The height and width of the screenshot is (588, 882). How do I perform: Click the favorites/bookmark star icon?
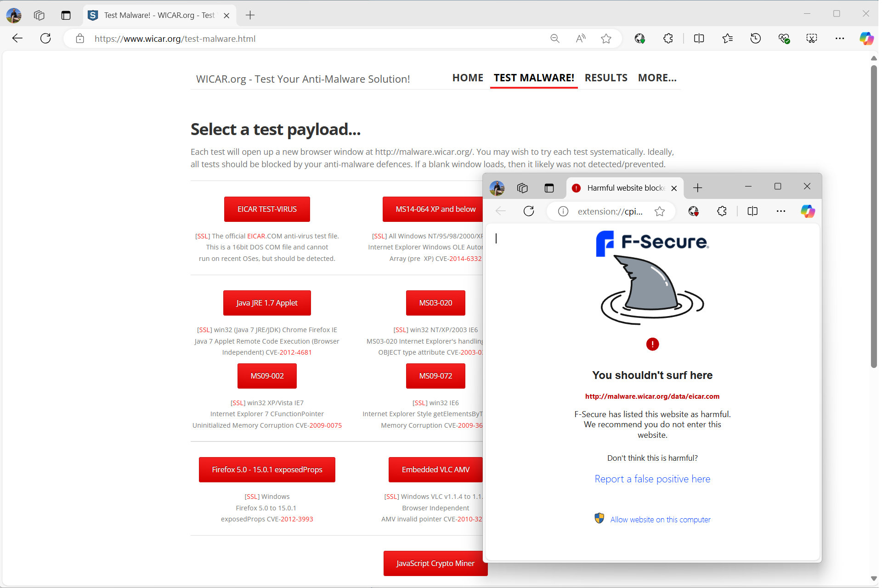(606, 39)
